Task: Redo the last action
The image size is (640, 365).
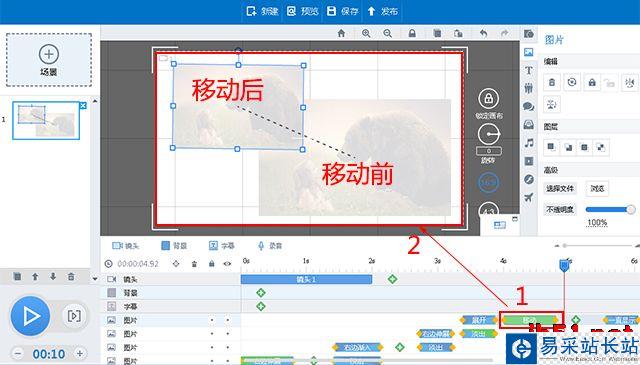Action: point(504,33)
